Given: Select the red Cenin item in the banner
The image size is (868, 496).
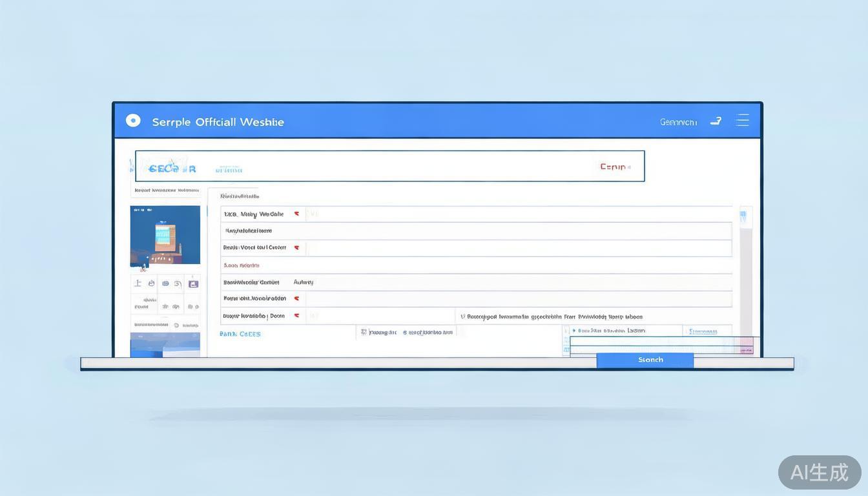Looking at the screenshot, I should click(614, 167).
